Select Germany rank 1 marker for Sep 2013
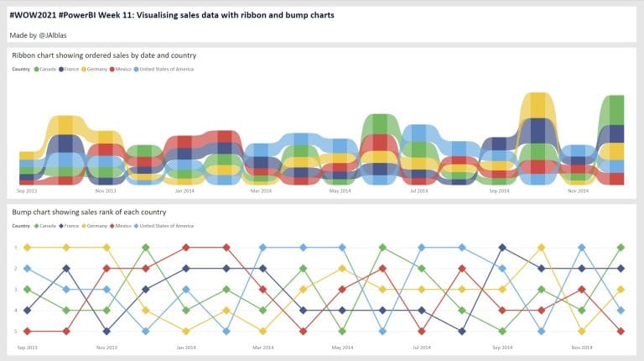The width and height of the screenshot is (644, 361). pos(27,248)
